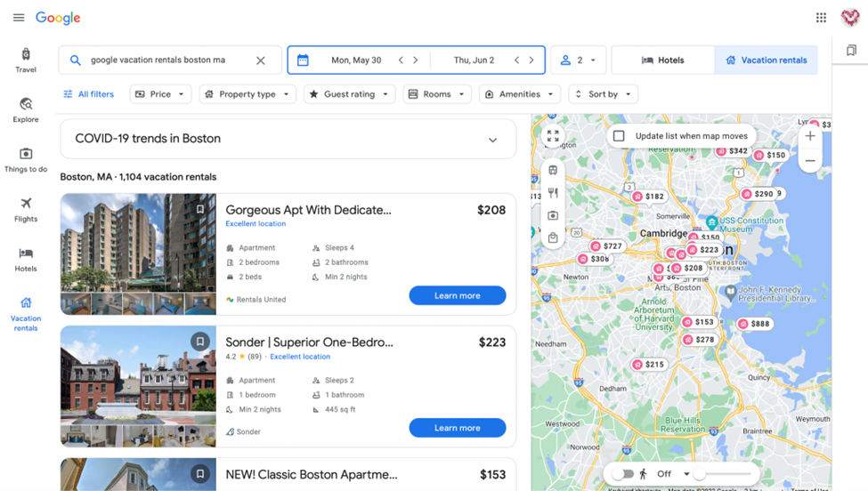Open the hamburger main menu
Image resolution: width=868 pixels, height=491 pixels.
pos(19,18)
